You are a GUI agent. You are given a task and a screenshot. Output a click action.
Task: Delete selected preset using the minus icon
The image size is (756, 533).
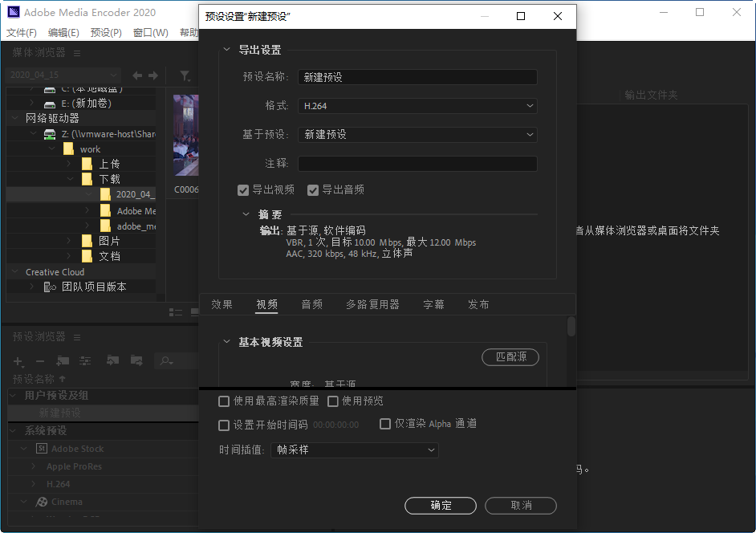point(39,361)
